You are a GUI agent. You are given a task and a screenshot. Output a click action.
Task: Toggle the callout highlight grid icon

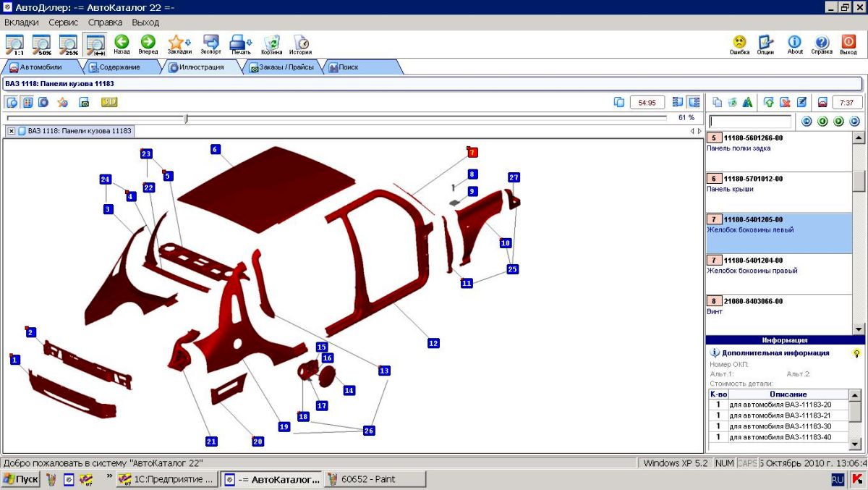27,102
